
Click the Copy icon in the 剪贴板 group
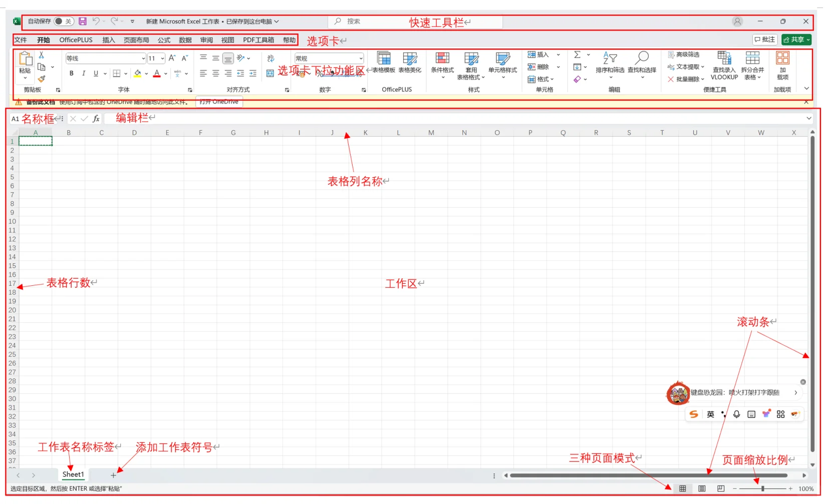point(42,67)
